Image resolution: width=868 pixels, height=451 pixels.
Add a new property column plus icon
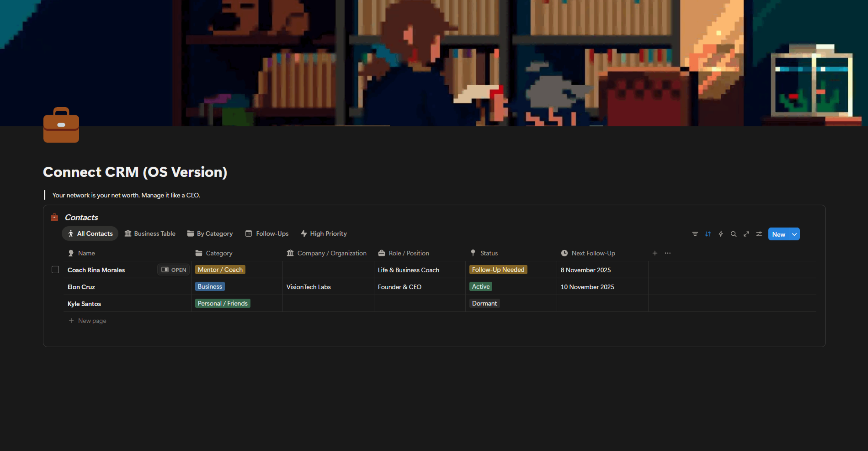click(x=655, y=253)
